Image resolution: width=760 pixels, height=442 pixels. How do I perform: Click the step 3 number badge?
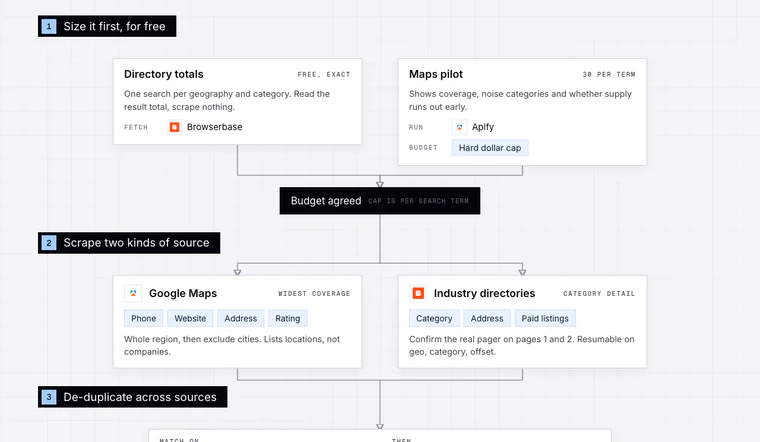coord(49,397)
